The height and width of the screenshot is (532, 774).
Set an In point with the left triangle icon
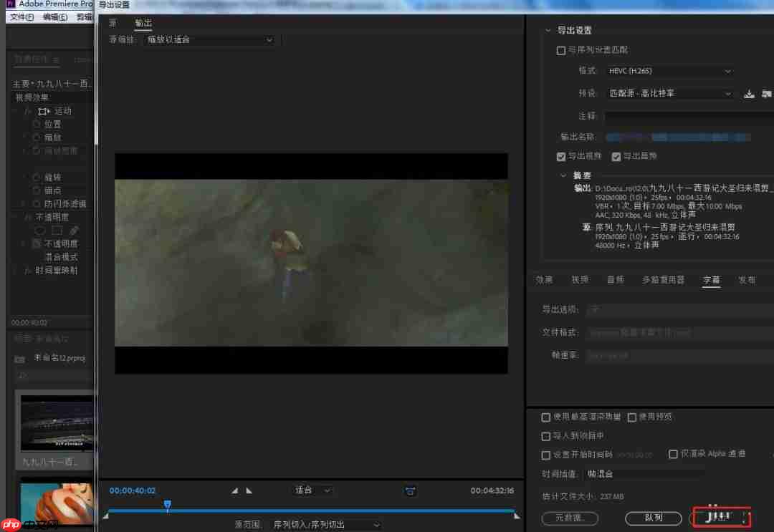(x=234, y=490)
